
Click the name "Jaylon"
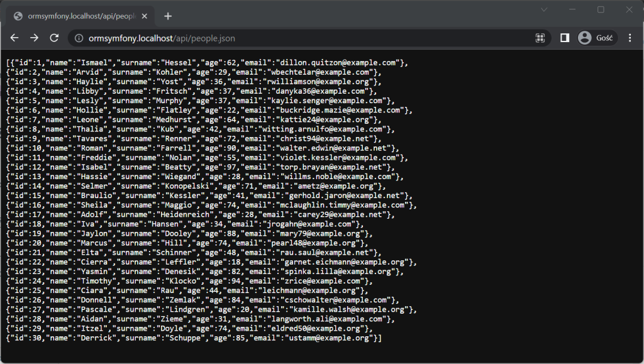[94, 233]
